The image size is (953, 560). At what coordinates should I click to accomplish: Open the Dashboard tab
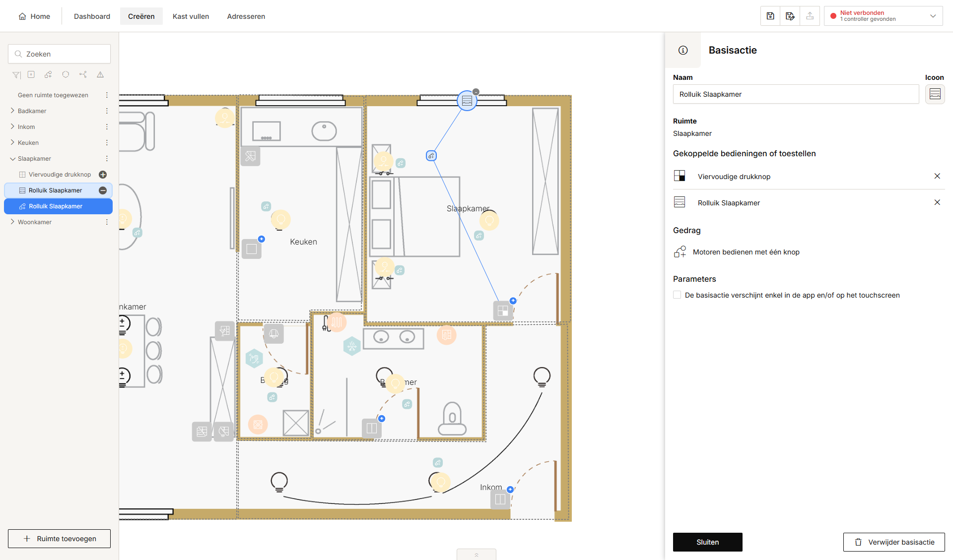[92, 16]
